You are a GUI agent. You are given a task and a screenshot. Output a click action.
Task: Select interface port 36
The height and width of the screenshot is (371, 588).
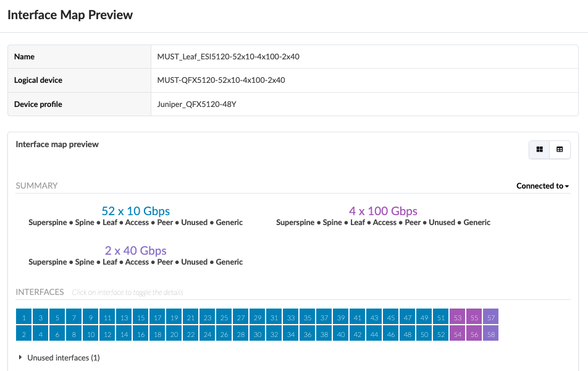point(308,333)
